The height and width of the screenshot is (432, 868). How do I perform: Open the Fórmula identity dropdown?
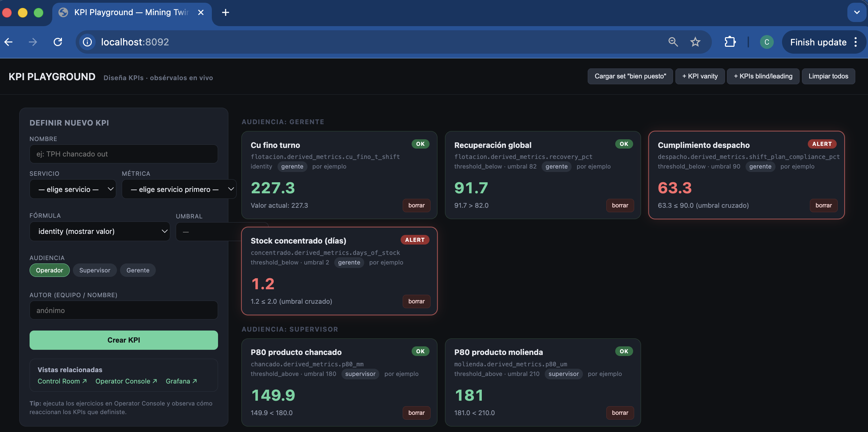(x=100, y=231)
